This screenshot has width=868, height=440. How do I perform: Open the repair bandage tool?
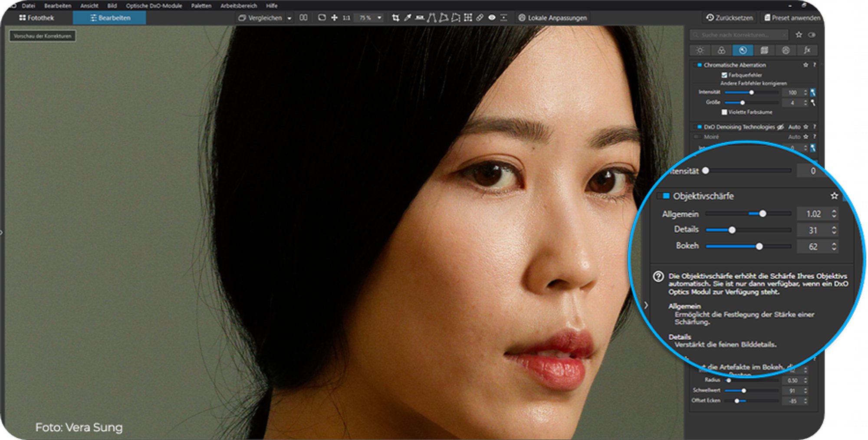(x=480, y=18)
